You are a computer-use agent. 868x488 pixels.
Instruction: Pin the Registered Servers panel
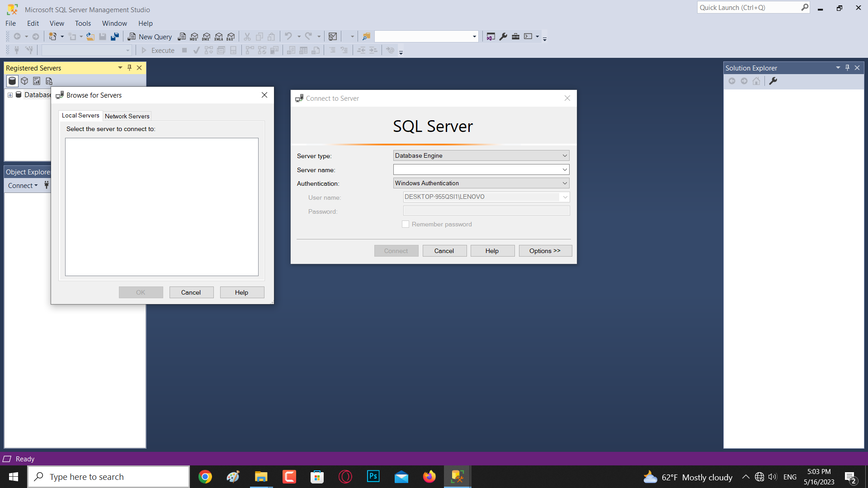pyautogui.click(x=129, y=68)
